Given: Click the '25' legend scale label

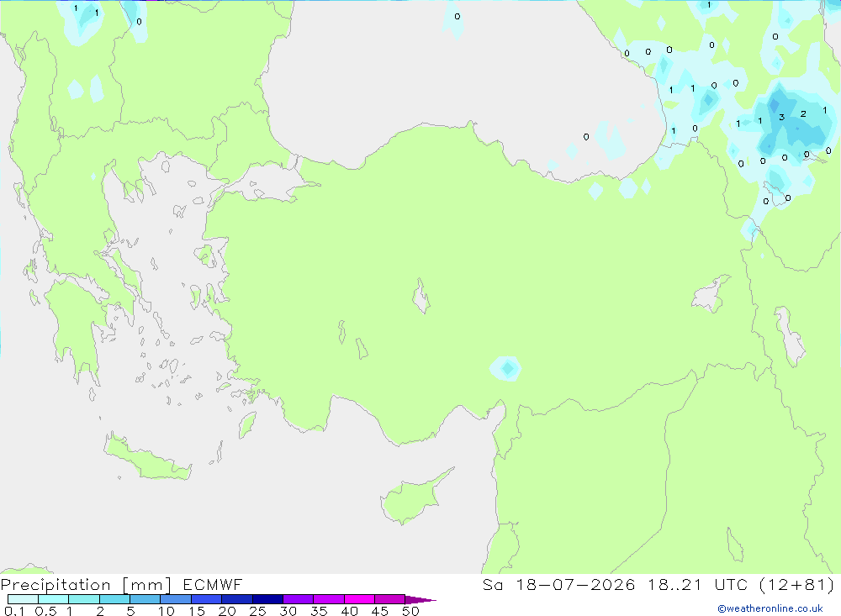Looking at the screenshot, I should [258, 611].
